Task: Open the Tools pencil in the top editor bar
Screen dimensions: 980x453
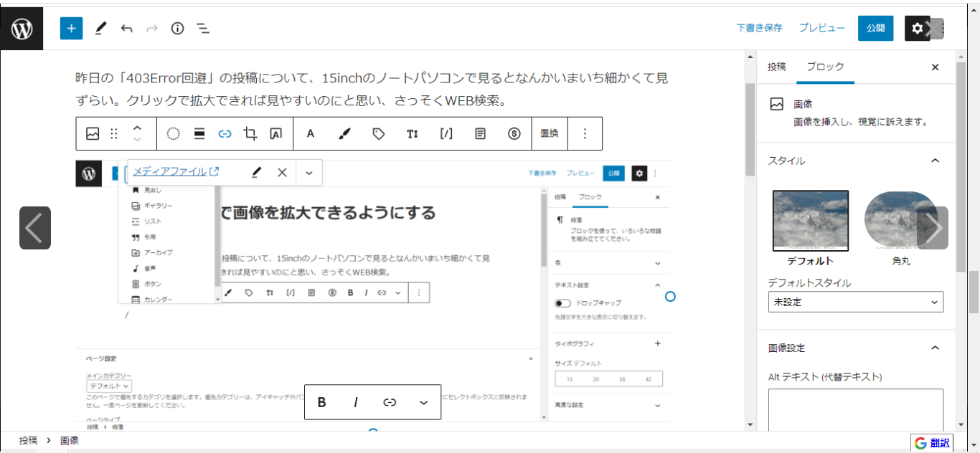Action: (x=100, y=29)
